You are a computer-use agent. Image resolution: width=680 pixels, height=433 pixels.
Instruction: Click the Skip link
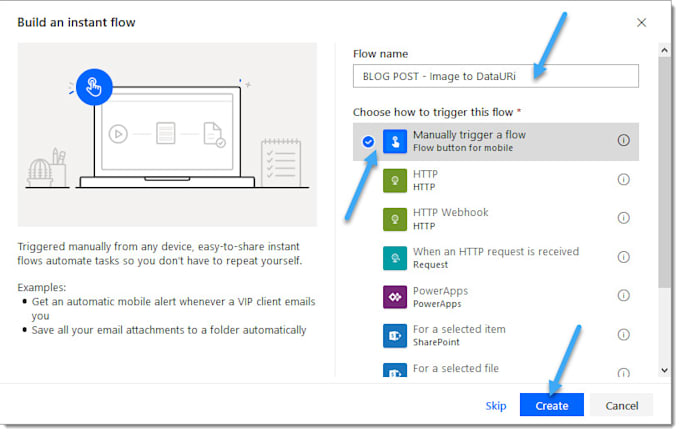pos(496,405)
